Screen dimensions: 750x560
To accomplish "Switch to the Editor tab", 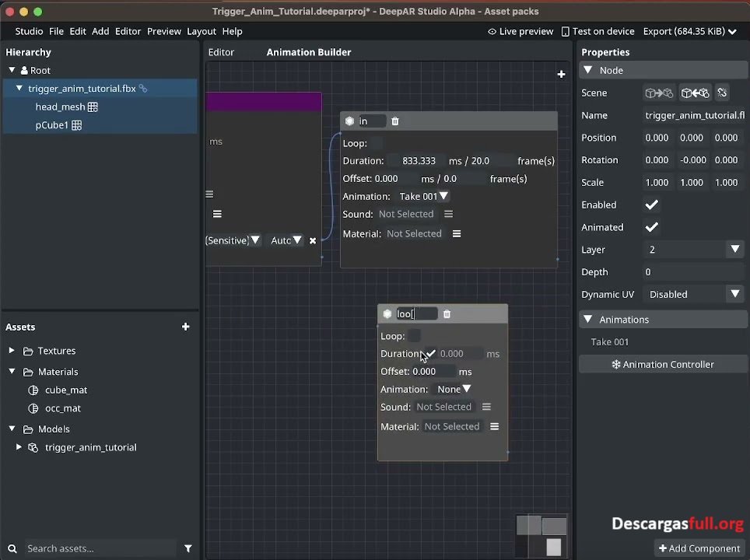I will 221,52.
